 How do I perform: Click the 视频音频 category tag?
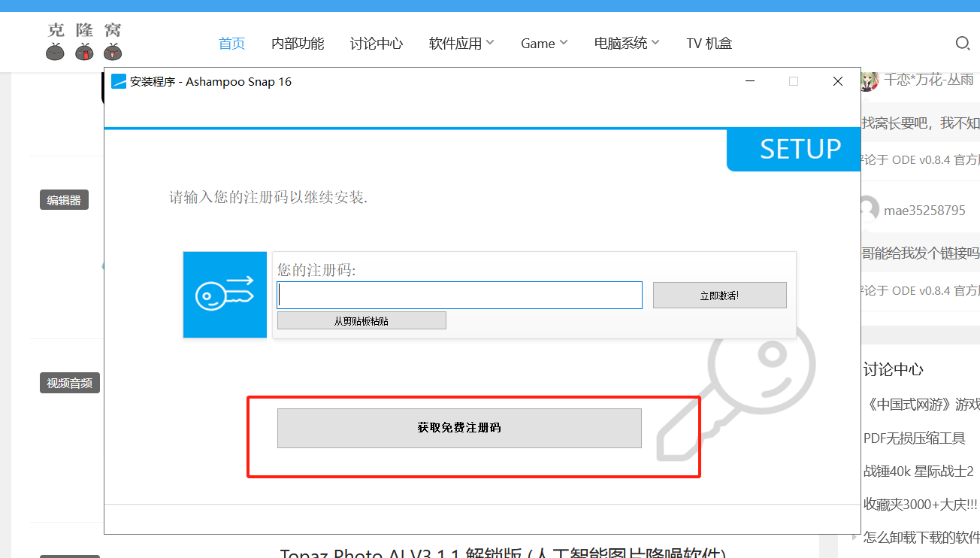(x=70, y=383)
